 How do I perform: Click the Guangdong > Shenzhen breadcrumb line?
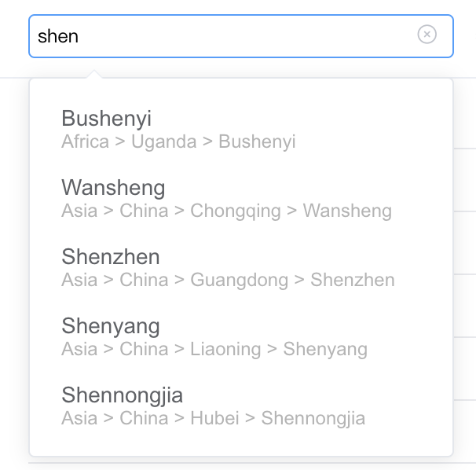[x=228, y=281]
